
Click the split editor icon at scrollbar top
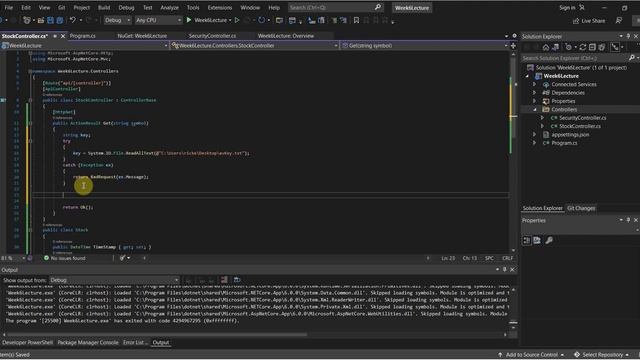pyautogui.click(x=513, y=46)
